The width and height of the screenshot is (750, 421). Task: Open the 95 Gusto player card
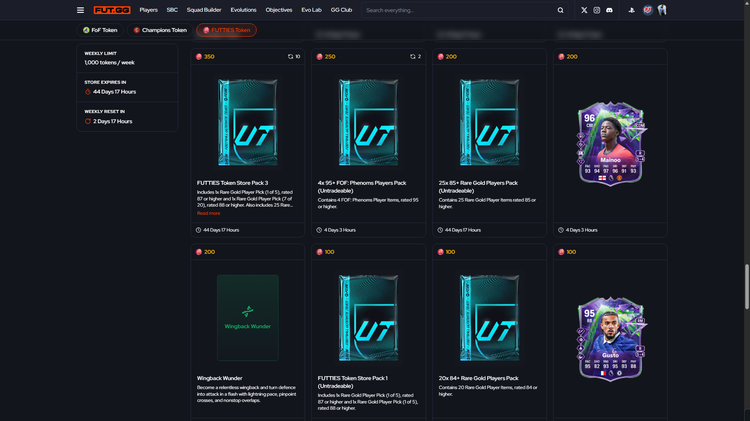(x=610, y=339)
